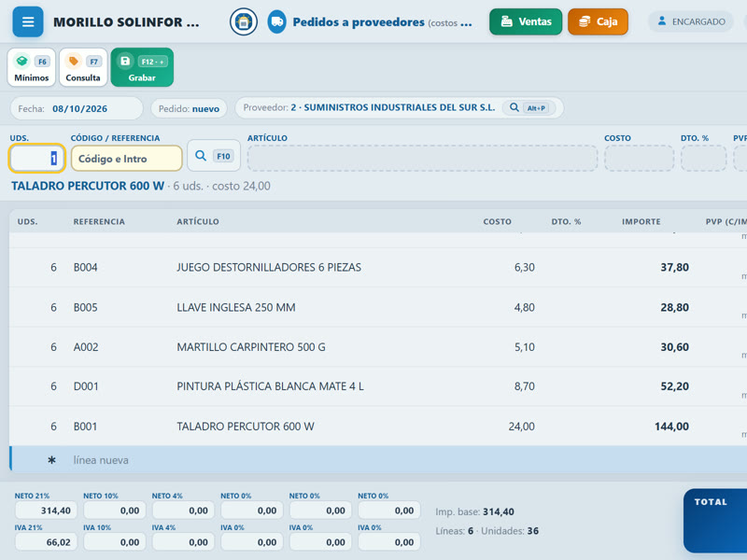Select the TALADRO PERCUTOR 600 W table row
The image size is (747, 560).
[378, 427]
